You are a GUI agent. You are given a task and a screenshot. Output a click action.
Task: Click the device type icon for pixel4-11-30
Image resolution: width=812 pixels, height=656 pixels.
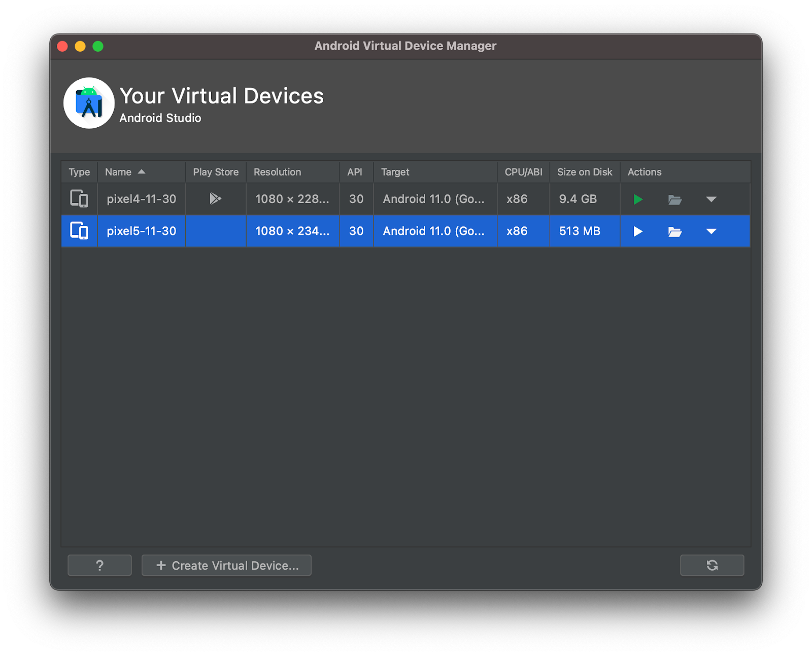point(79,198)
